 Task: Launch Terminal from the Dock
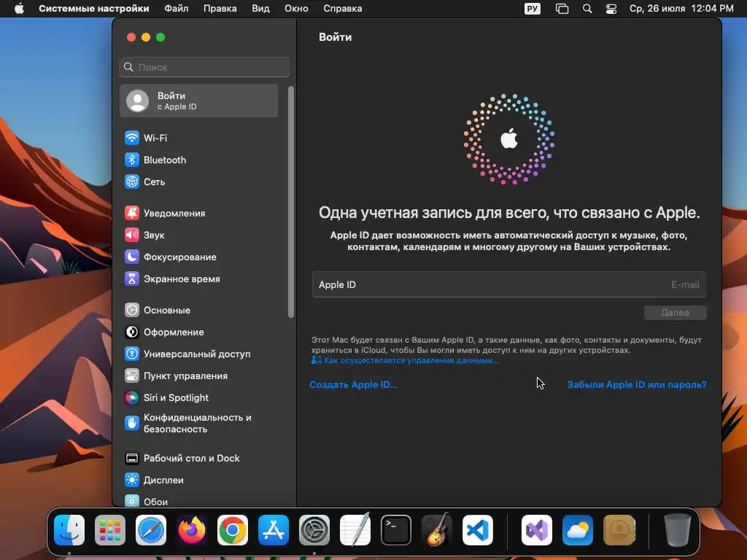pos(396,531)
